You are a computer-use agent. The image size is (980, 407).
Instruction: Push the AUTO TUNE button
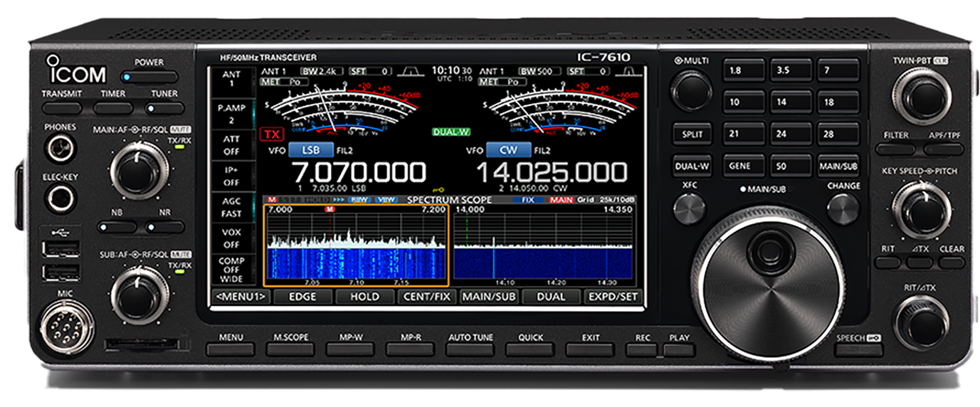(470, 349)
